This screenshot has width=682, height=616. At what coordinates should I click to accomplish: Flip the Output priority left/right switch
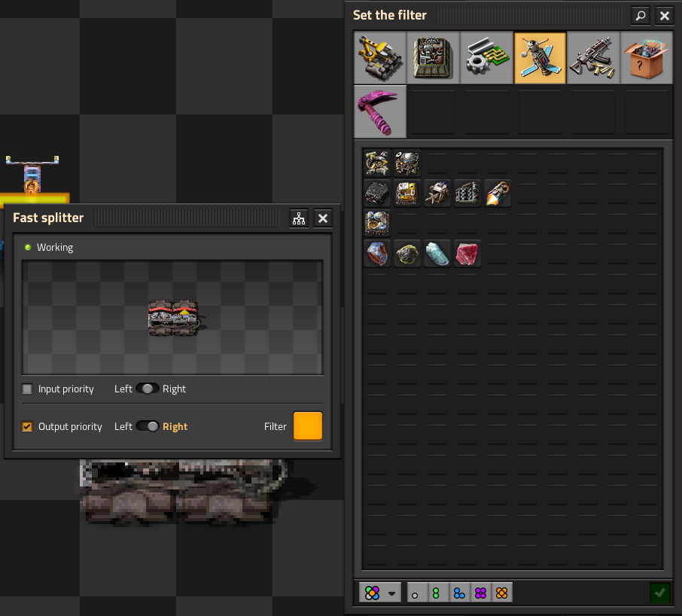148,427
